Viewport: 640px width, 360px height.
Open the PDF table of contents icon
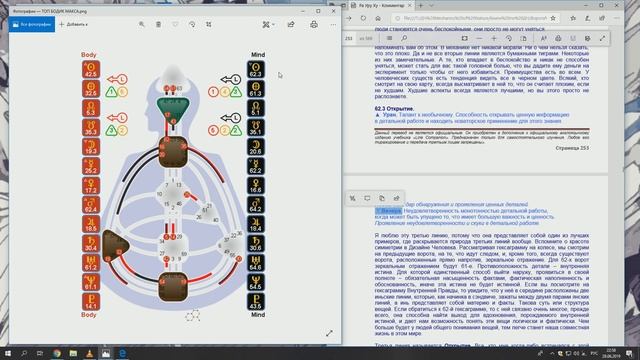pyautogui.click(x=389, y=38)
